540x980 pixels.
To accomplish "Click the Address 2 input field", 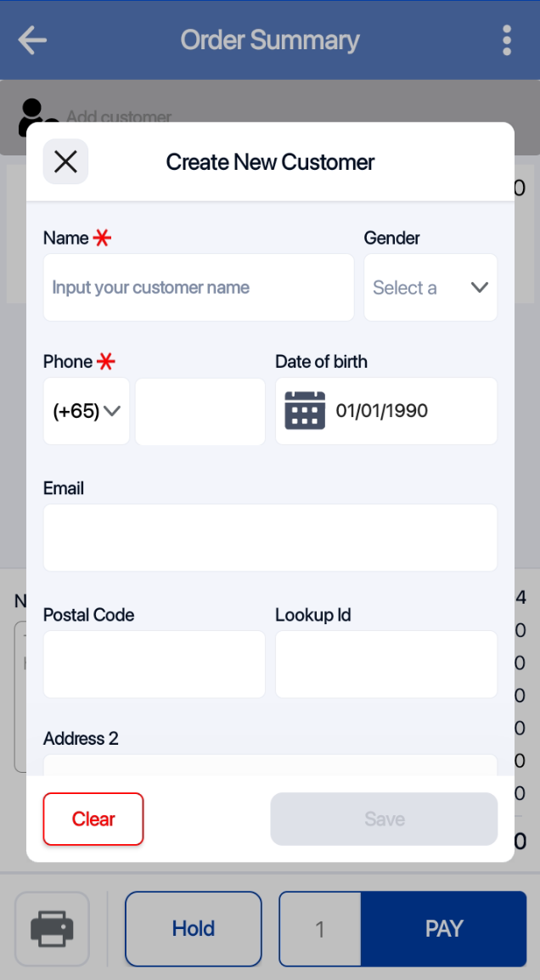I will tap(270, 765).
